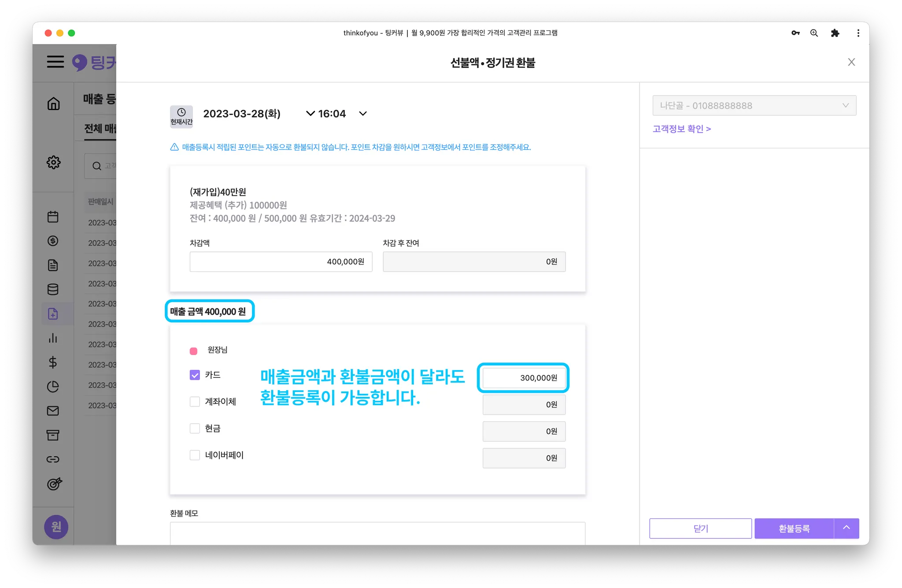Click the 차감액 400,000원 input field

(281, 262)
